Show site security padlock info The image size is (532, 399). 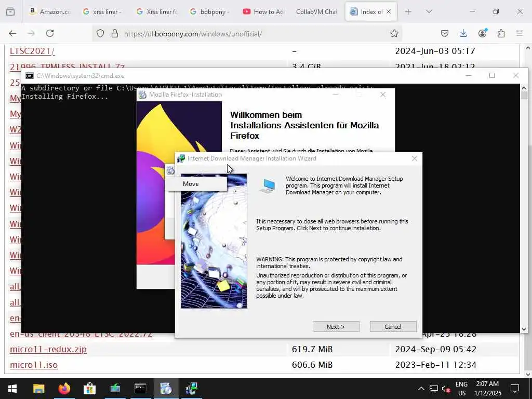(x=115, y=33)
